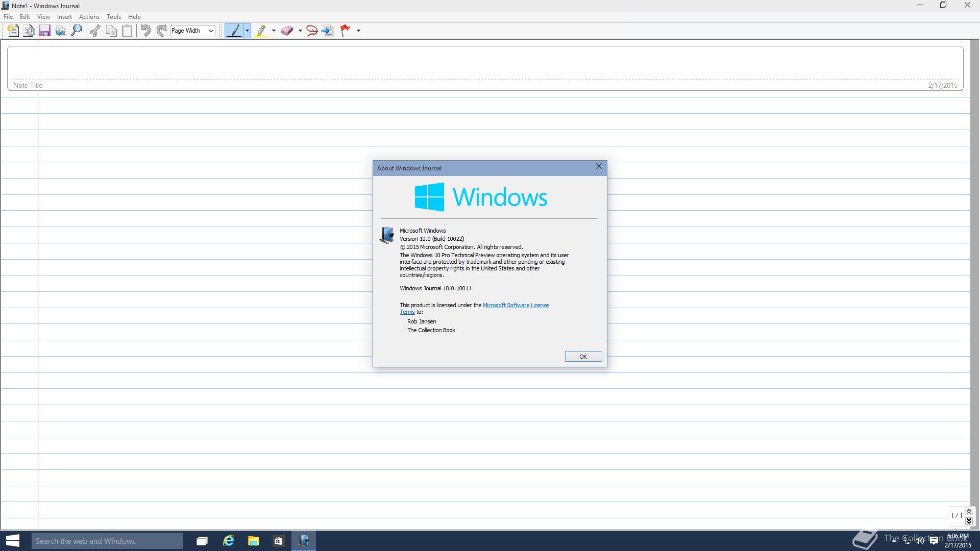Click the Note Title area

[x=28, y=85]
